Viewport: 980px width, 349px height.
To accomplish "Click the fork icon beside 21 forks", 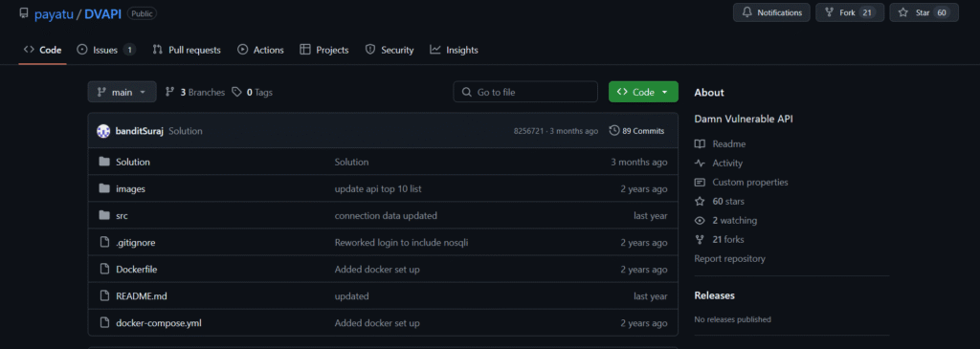I will (700, 239).
